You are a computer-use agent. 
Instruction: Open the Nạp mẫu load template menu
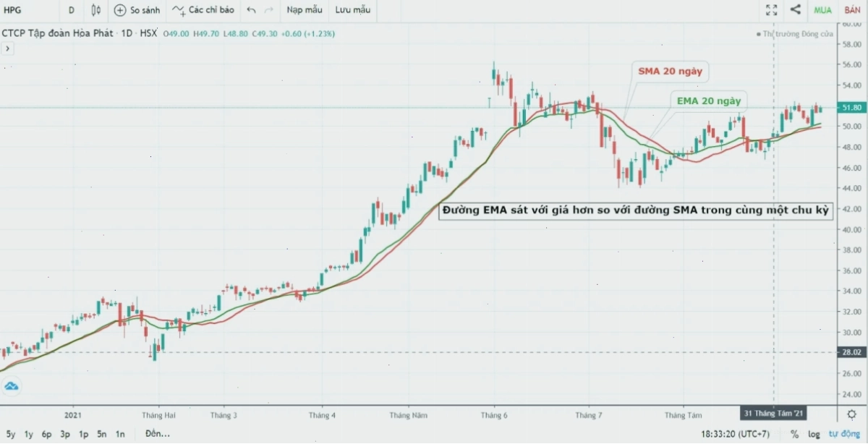click(x=304, y=10)
